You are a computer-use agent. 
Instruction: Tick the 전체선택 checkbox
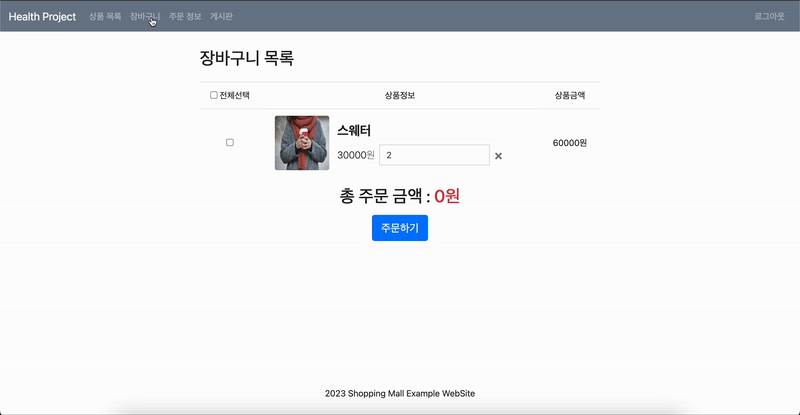click(x=214, y=95)
